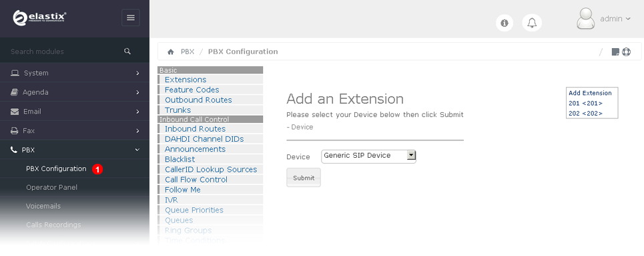Open the Announcements link
Screen dimensions: 644x256
(195, 149)
